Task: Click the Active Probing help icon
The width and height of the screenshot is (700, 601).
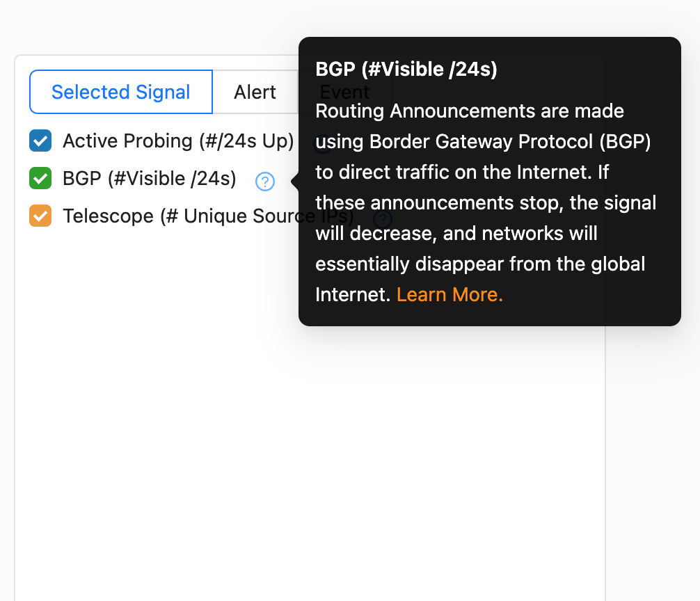Action: click(x=321, y=144)
